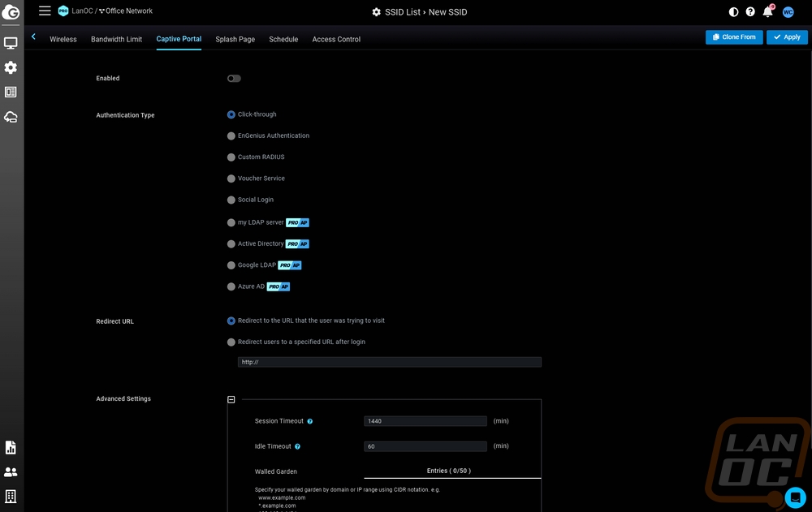Image resolution: width=812 pixels, height=512 pixels.
Task: Click the Session Timeout help icon
Action: point(310,422)
